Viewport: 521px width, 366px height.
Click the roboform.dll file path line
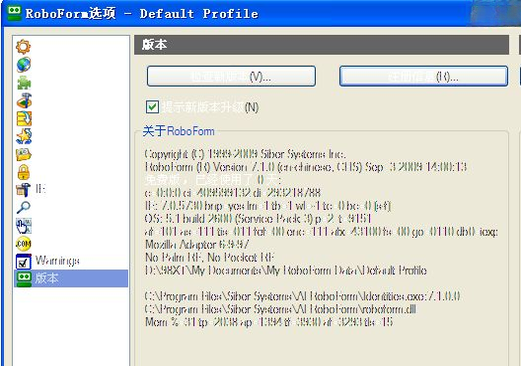[280, 309]
